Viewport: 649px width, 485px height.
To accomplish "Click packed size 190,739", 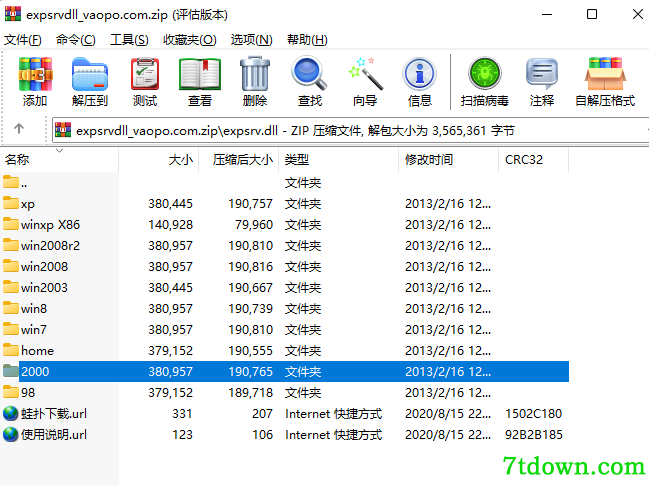I will pyautogui.click(x=250, y=309).
